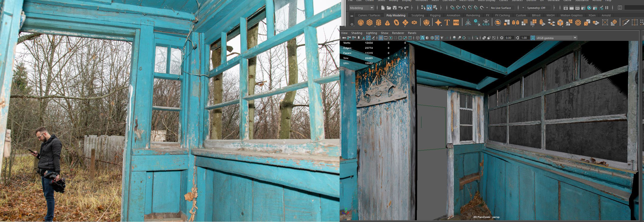
Task: Click the Redo arrow in status line
Action: [x=406, y=8]
